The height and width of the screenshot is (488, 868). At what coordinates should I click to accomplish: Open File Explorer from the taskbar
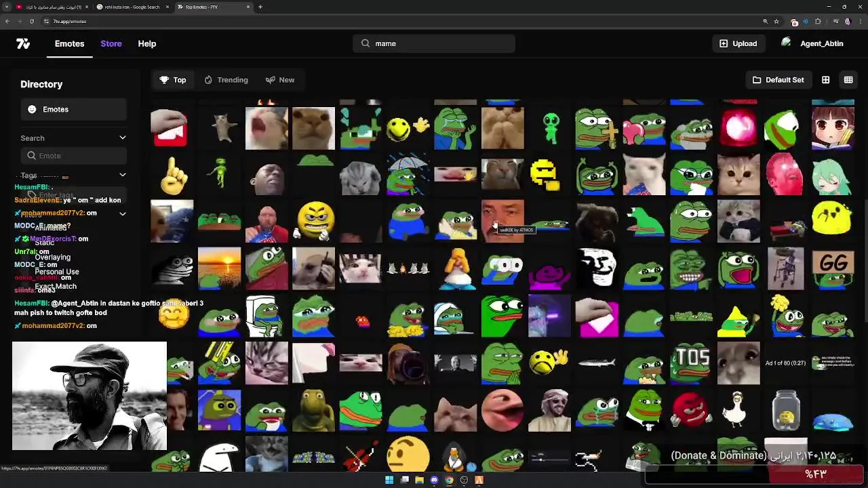419,480
